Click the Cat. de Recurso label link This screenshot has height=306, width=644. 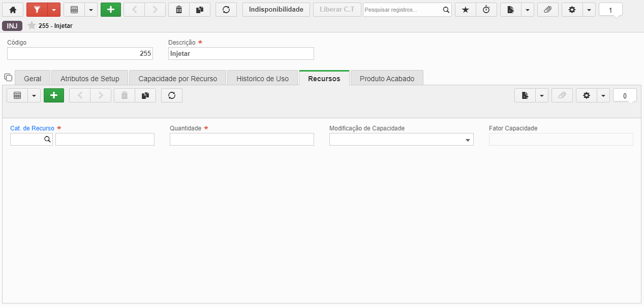point(32,128)
